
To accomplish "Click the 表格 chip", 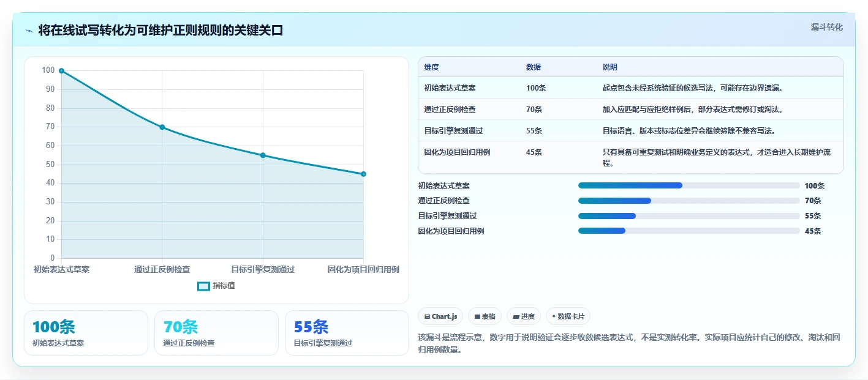I will (485, 316).
